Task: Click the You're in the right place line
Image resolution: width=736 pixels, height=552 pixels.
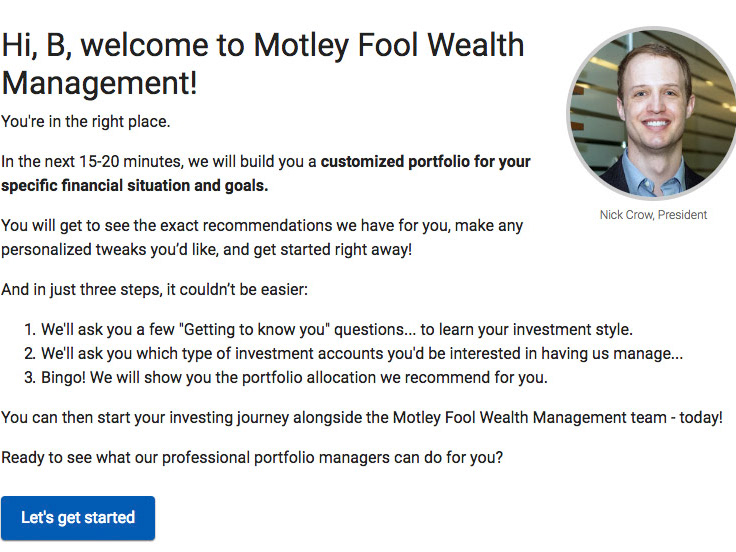Action: [85, 122]
